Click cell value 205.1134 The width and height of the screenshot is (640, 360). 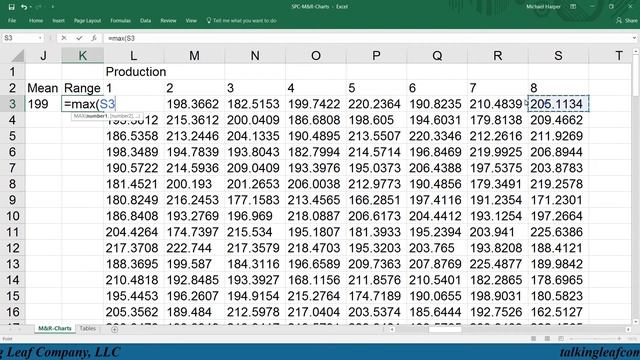tap(558, 104)
